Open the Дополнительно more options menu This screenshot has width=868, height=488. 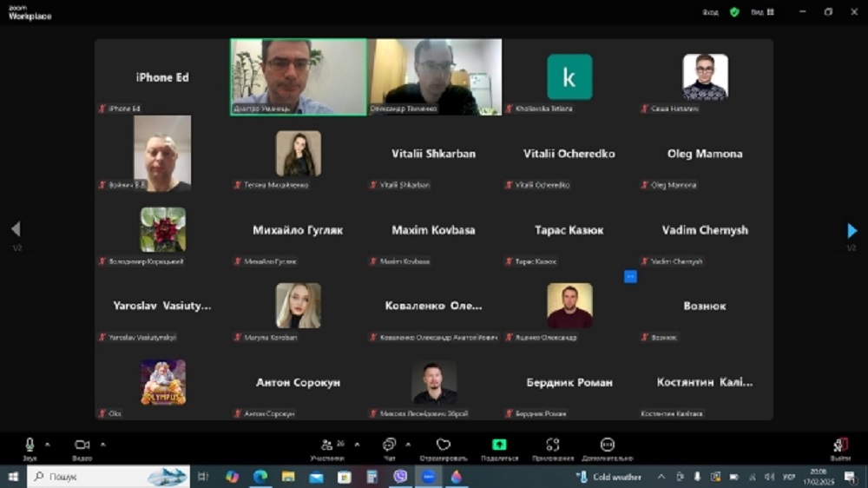(608, 449)
